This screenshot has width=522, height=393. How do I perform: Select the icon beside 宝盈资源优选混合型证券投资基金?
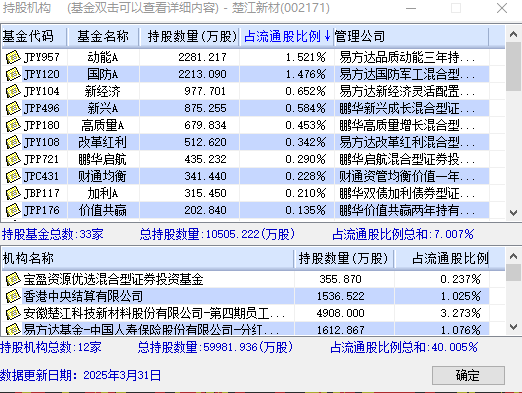(x=13, y=279)
